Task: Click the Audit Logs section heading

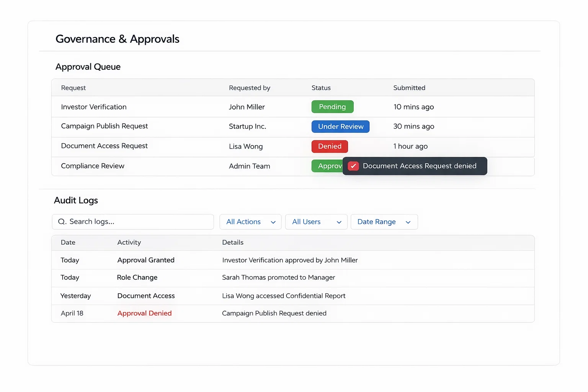Action: pos(76,200)
